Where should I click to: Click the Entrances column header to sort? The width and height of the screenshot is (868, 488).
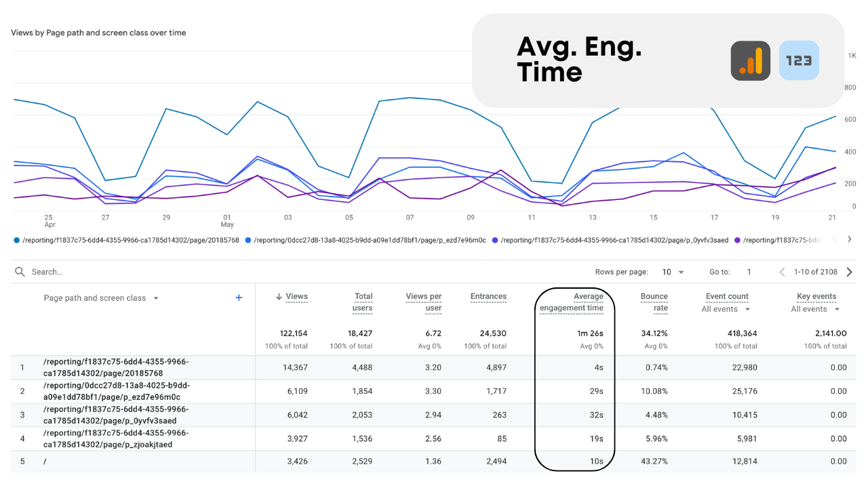point(489,296)
